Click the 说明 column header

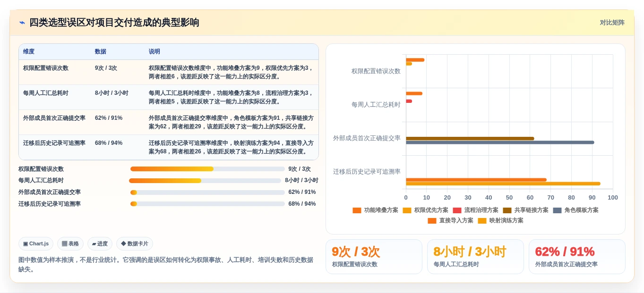[155, 52]
